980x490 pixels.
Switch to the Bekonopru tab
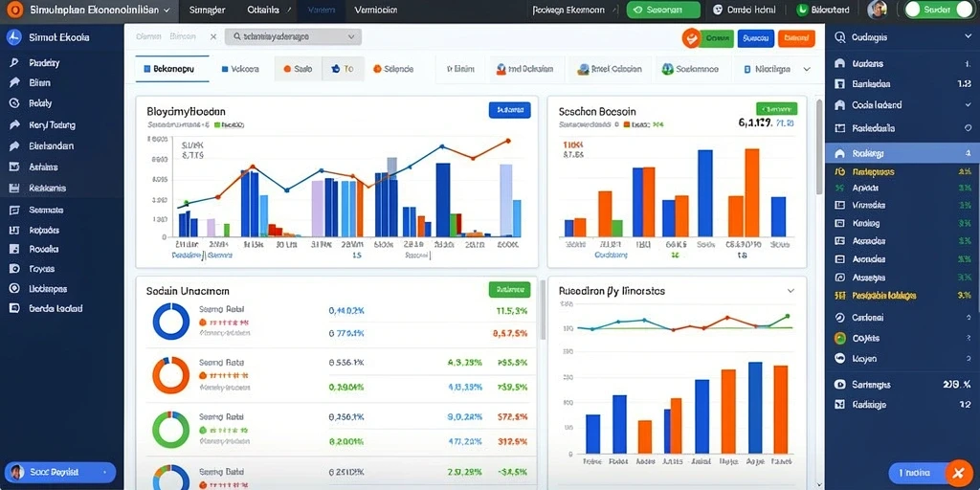tap(168, 69)
